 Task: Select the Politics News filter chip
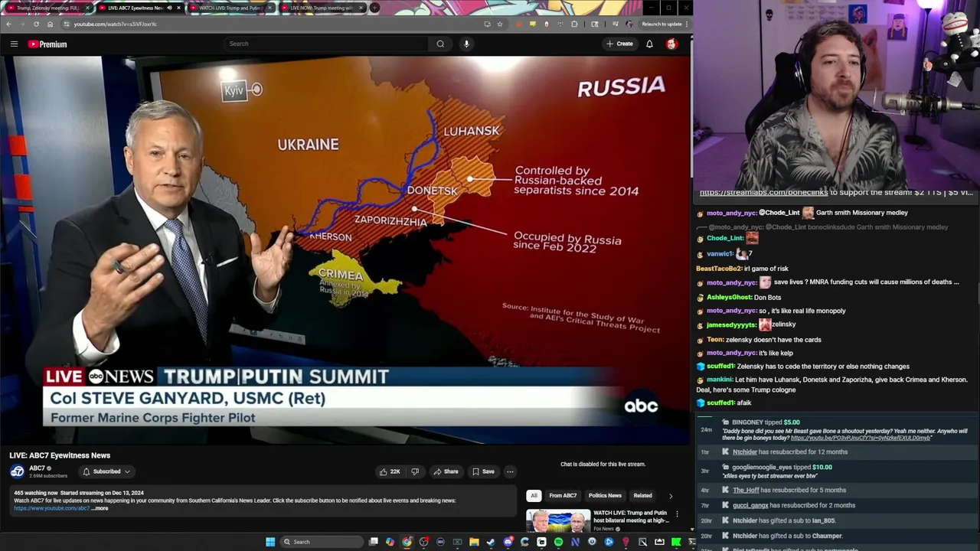point(605,496)
